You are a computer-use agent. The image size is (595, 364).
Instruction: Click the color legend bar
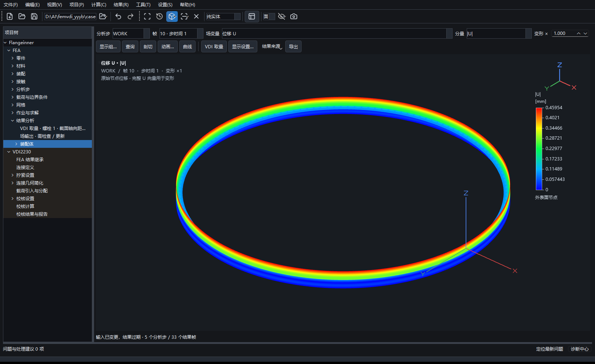[539, 149]
